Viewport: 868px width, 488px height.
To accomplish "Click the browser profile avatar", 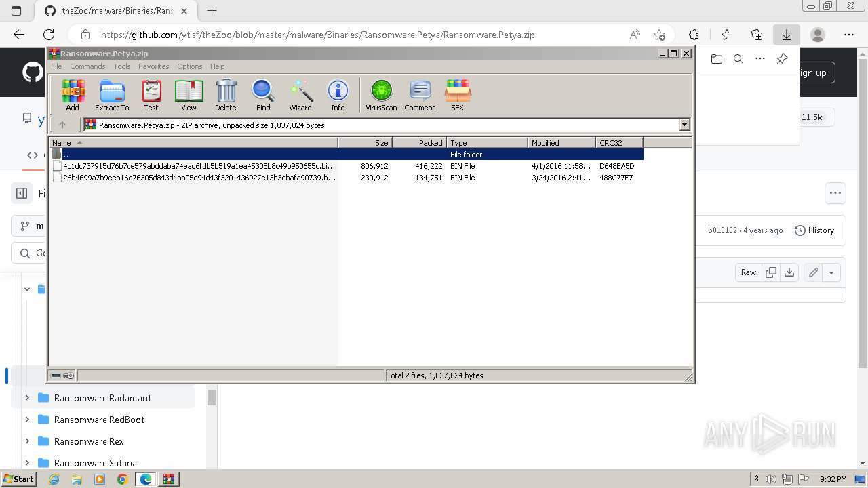I will pyautogui.click(x=818, y=35).
